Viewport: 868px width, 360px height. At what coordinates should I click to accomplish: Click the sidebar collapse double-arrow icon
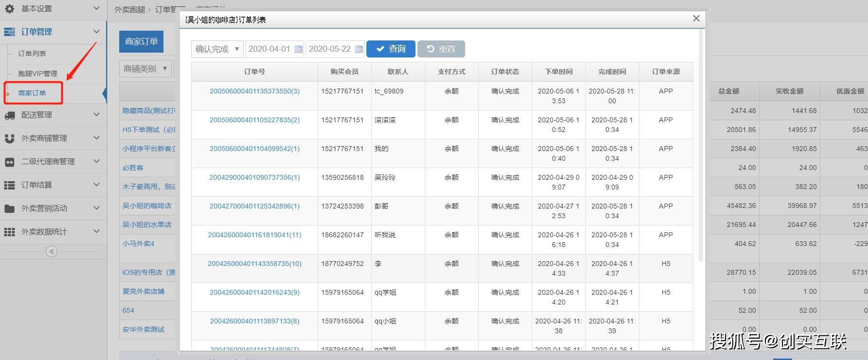pos(52,251)
